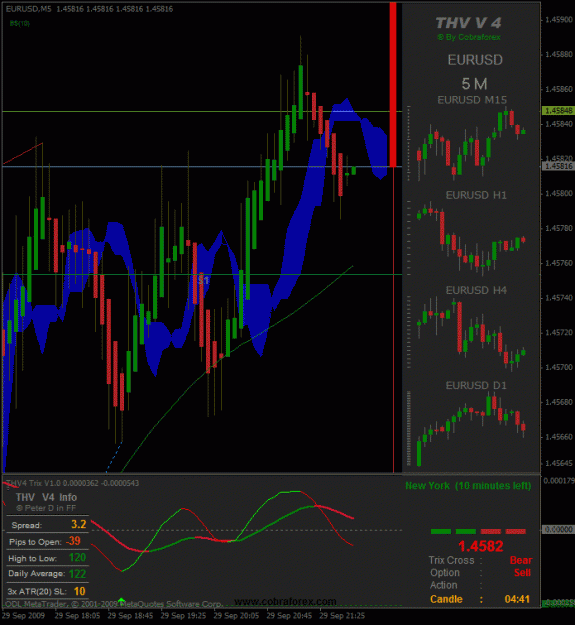Click the red 1.4582 price readout
Screen dimensions: 575x625
tap(481, 546)
